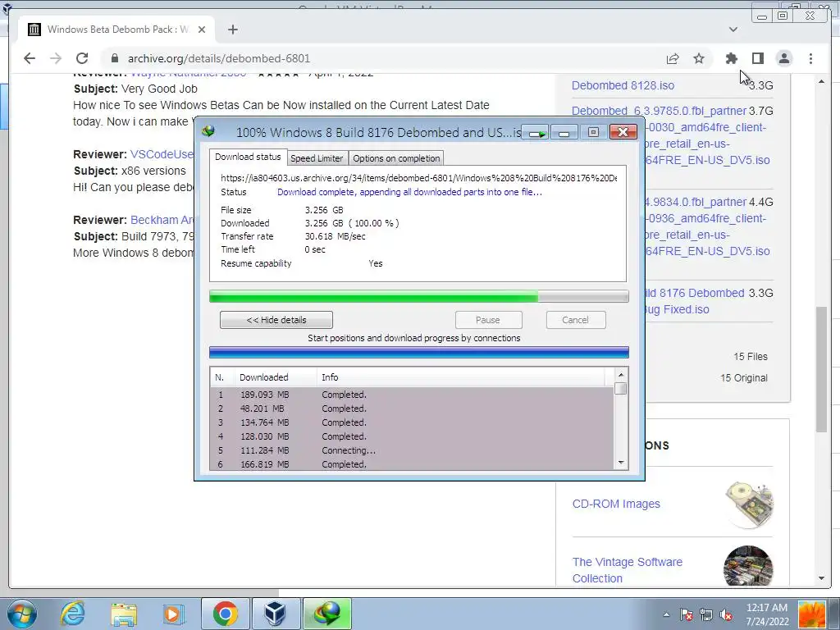The image size is (840, 630).
Task: Open the Windows Start menu
Action: point(22,614)
